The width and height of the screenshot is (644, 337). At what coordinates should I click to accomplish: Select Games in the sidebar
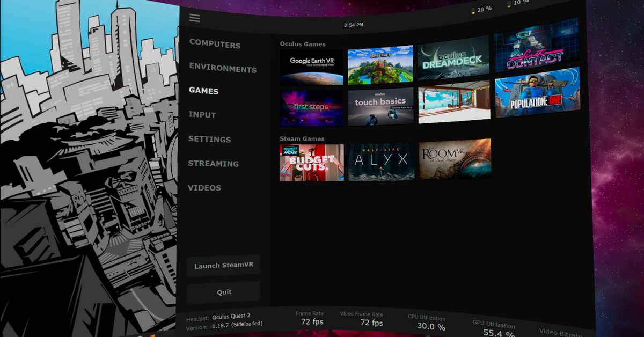203,91
